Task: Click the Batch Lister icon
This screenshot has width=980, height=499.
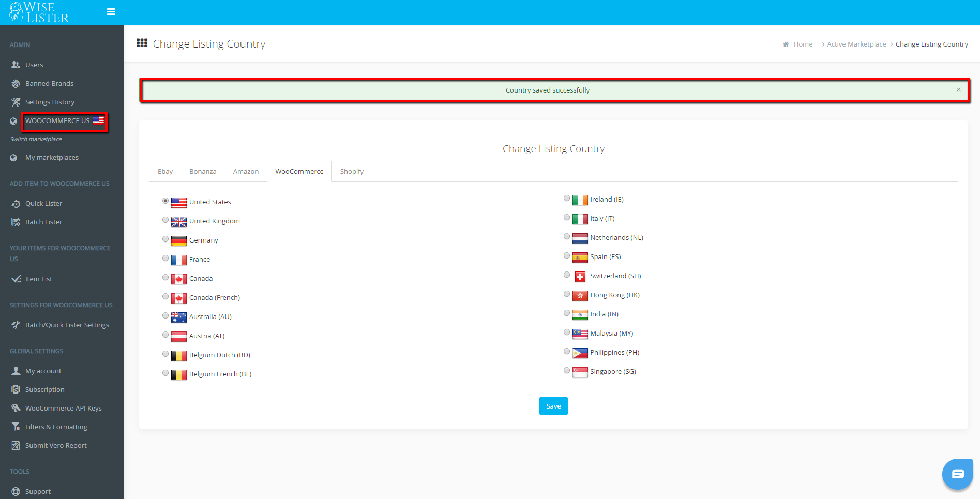Action: pyautogui.click(x=16, y=222)
